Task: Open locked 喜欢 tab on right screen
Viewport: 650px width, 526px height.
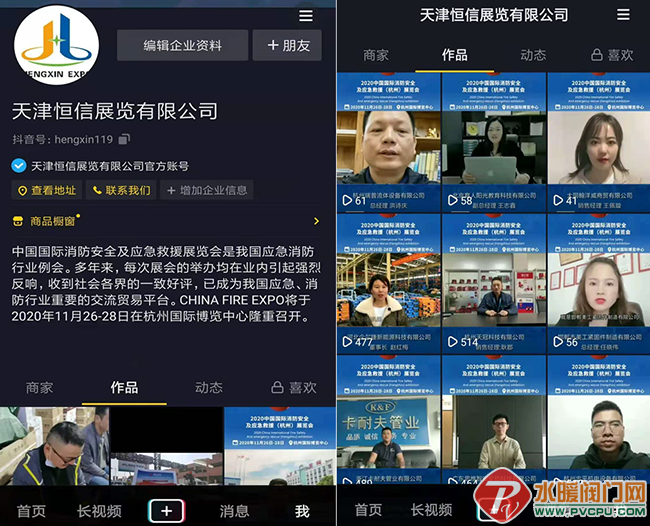Action: coord(612,55)
